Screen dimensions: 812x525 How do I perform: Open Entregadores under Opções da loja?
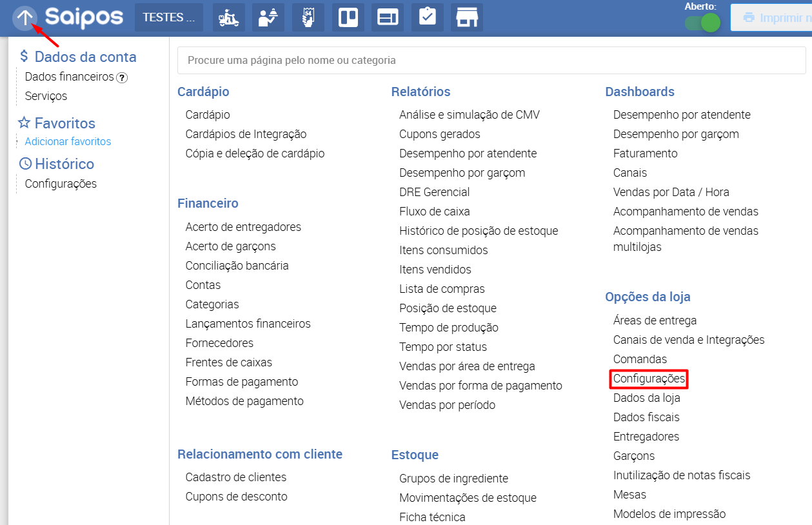pyautogui.click(x=646, y=437)
